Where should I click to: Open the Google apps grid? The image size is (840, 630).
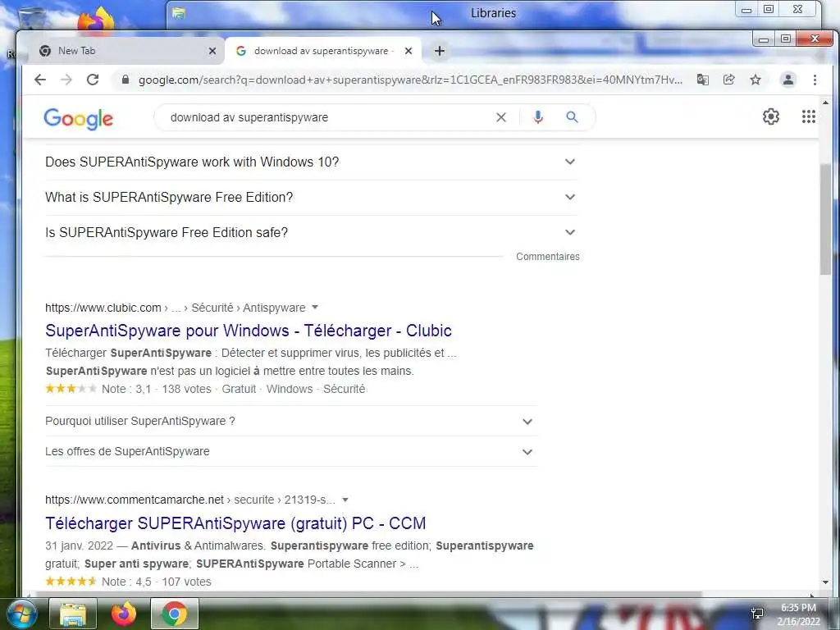[808, 116]
